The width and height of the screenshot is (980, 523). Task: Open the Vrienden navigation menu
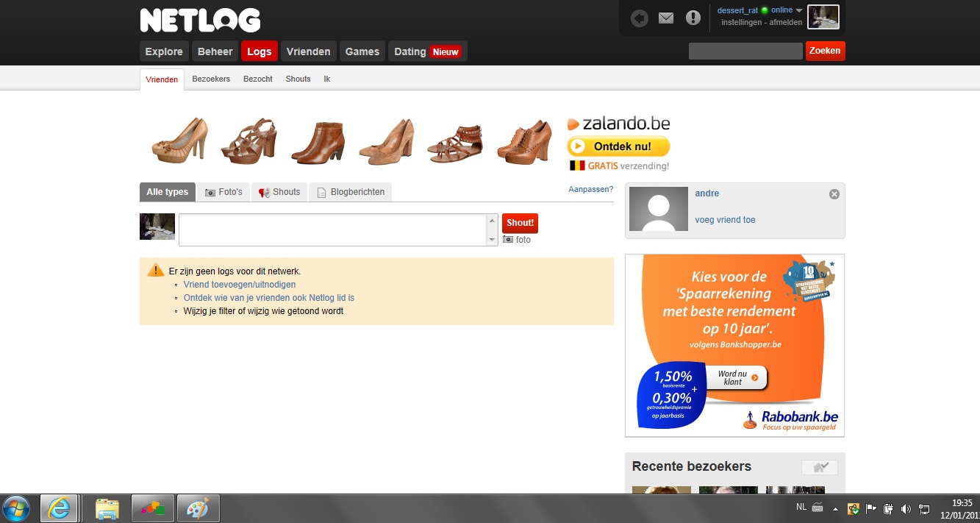[308, 51]
